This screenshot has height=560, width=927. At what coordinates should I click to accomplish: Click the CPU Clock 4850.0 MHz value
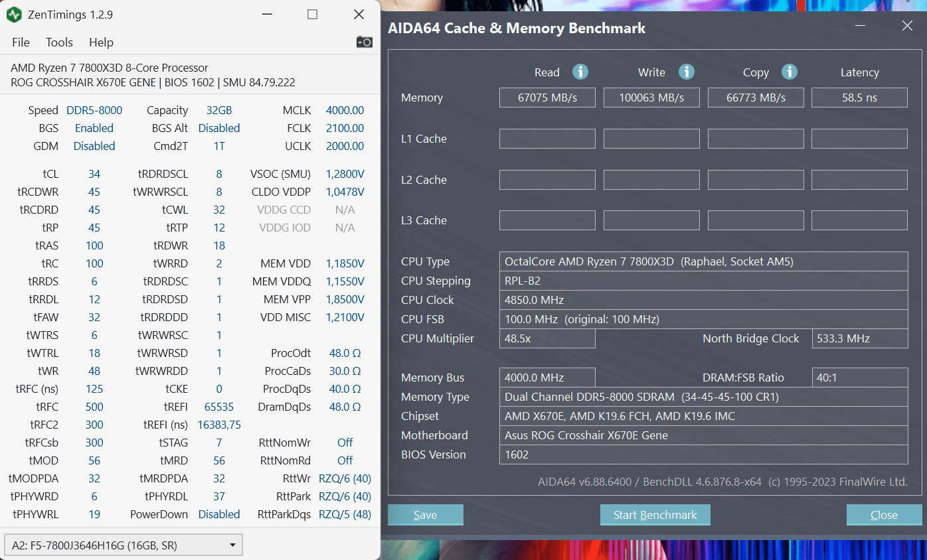(703, 300)
